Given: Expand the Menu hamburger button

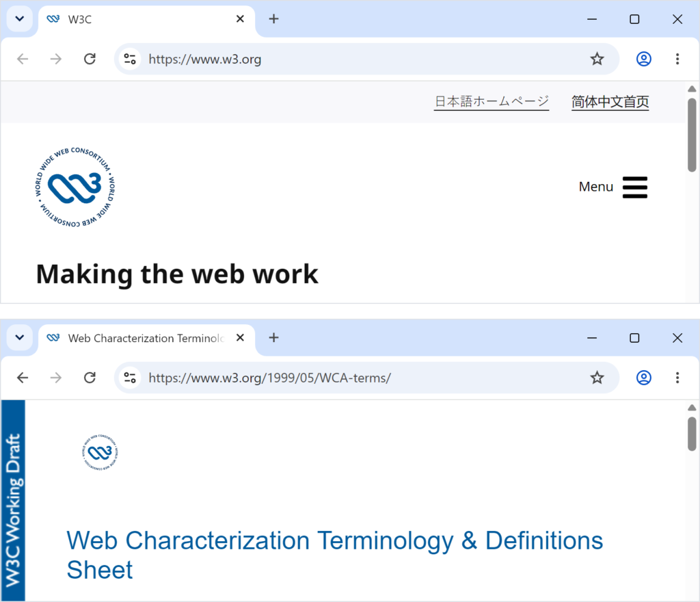Looking at the screenshot, I should 613,187.
